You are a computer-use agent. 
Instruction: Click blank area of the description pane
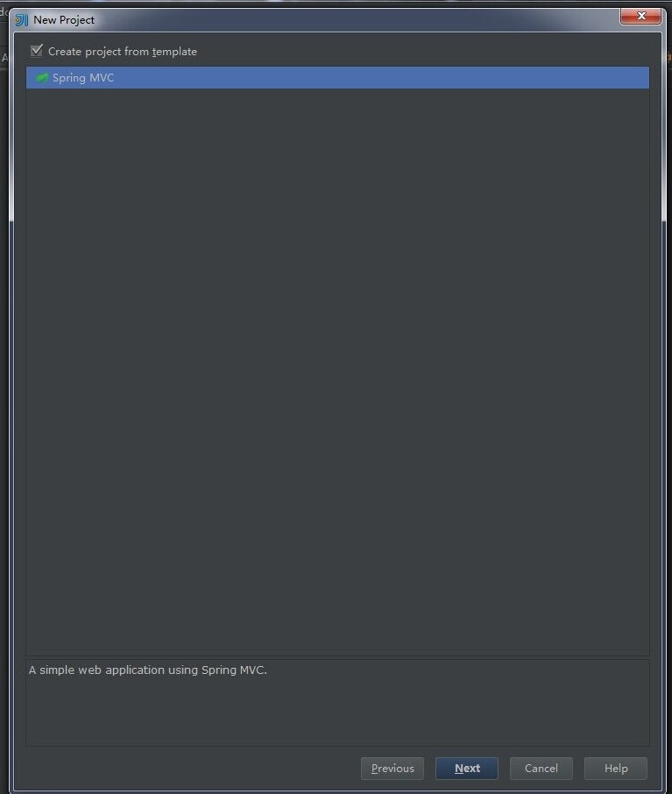tap(337, 714)
